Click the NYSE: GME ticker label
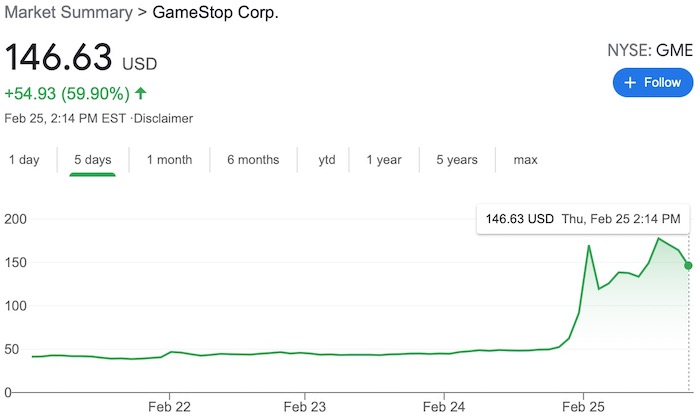Viewport: 700px width, 419px height. click(650, 50)
